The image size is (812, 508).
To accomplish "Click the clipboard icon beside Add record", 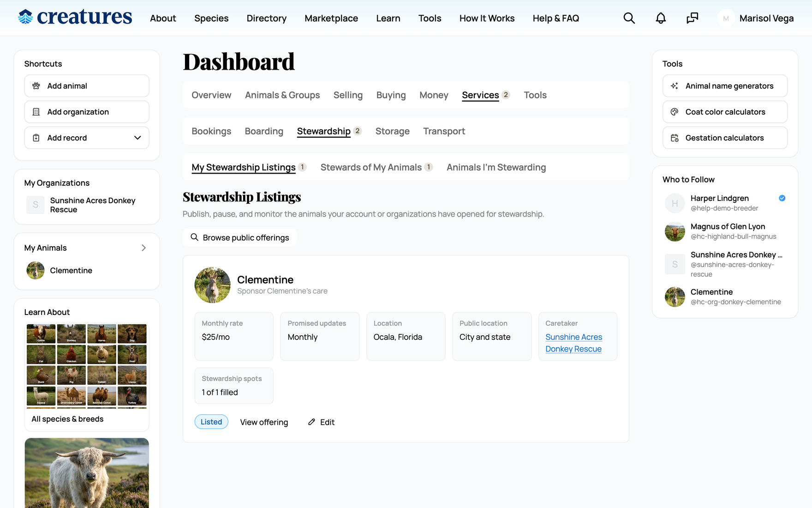I will [x=36, y=138].
